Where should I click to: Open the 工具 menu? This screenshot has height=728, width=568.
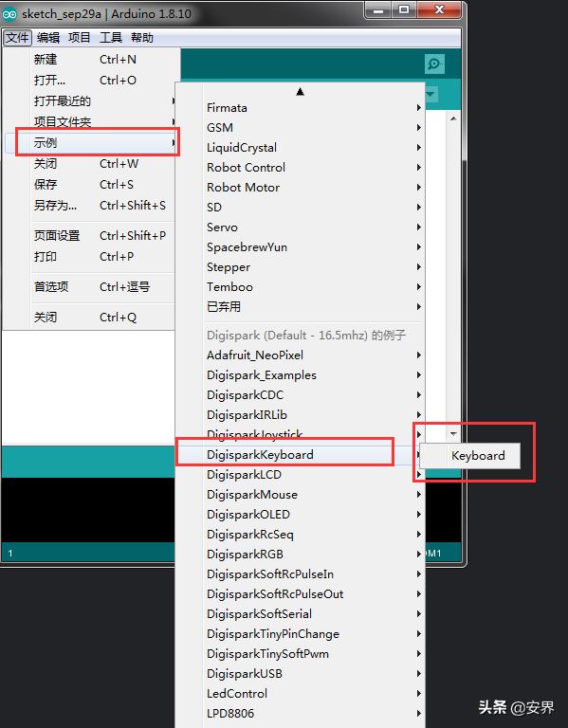tap(111, 37)
